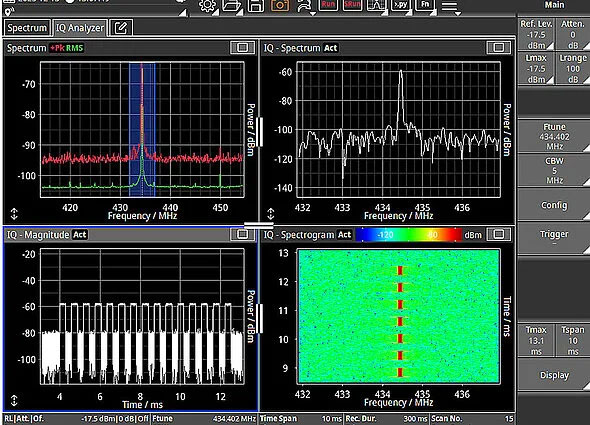Open the >.py script icon
This screenshot has height=425, width=590.
pos(401,5)
